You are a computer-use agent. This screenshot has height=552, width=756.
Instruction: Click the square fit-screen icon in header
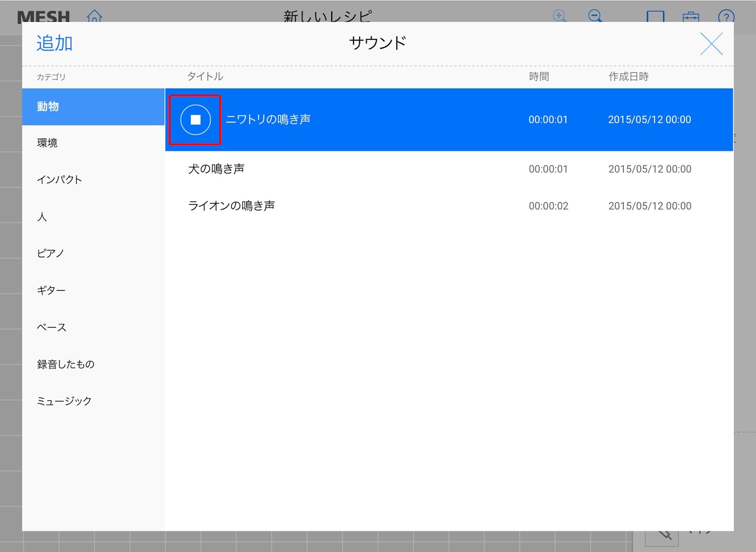coord(655,17)
